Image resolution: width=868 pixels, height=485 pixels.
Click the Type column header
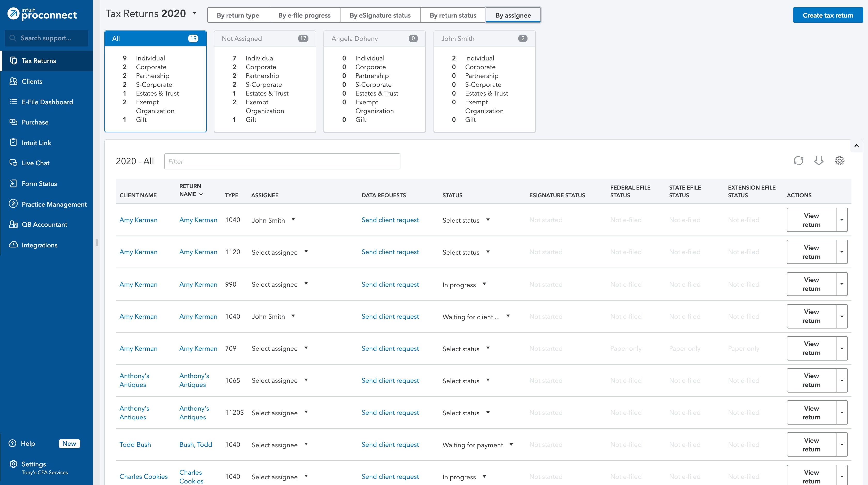coord(232,195)
